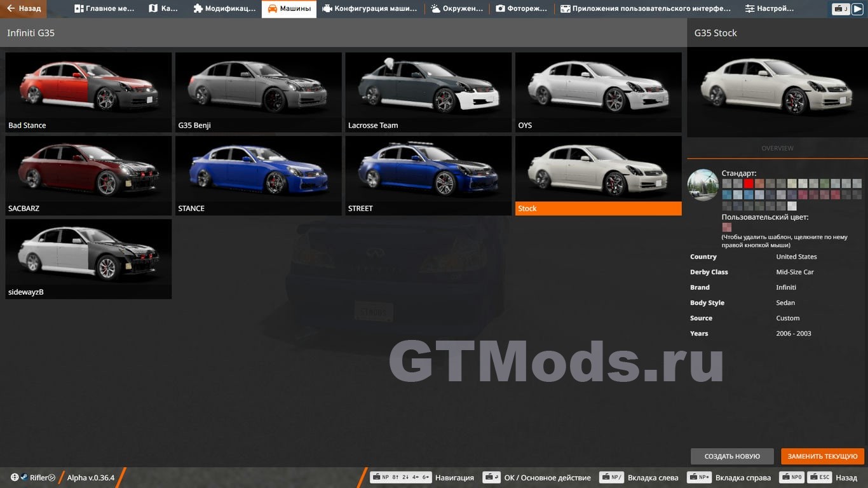Pick the OYS configuration thumbnail
The width and height of the screenshot is (868, 488).
click(x=599, y=92)
